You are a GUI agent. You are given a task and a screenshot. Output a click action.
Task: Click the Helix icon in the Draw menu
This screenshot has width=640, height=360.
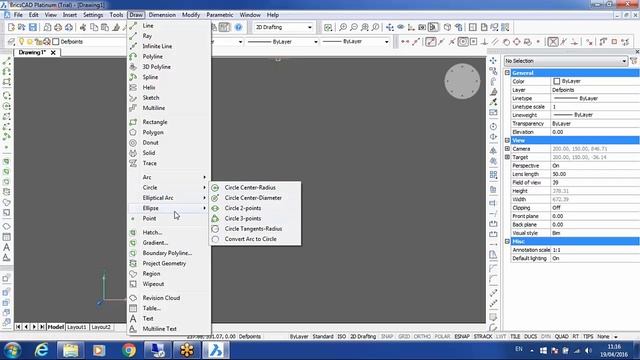pyautogui.click(x=133, y=87)
